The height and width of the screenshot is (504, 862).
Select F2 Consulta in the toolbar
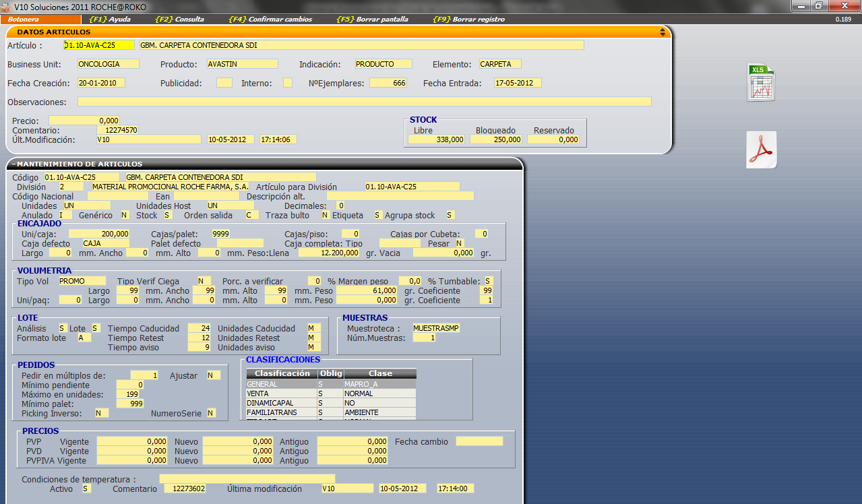[x=179, y=20]
